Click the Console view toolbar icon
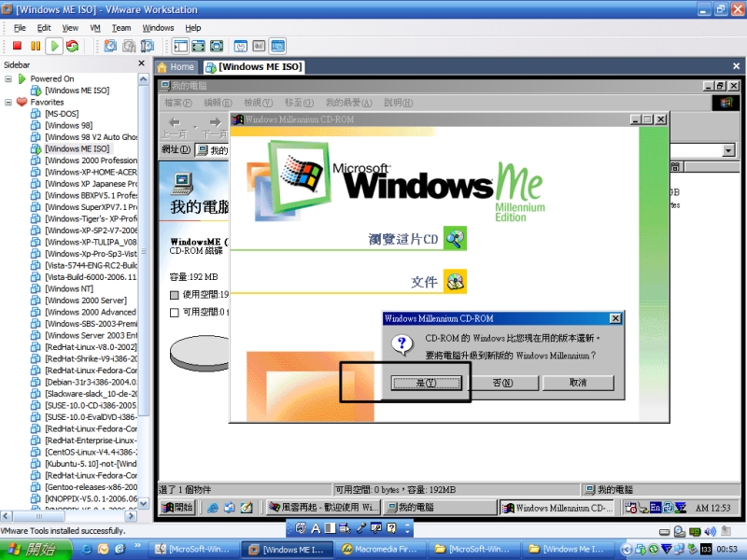This screenshot has width=747, height=560. pos(277,46)
